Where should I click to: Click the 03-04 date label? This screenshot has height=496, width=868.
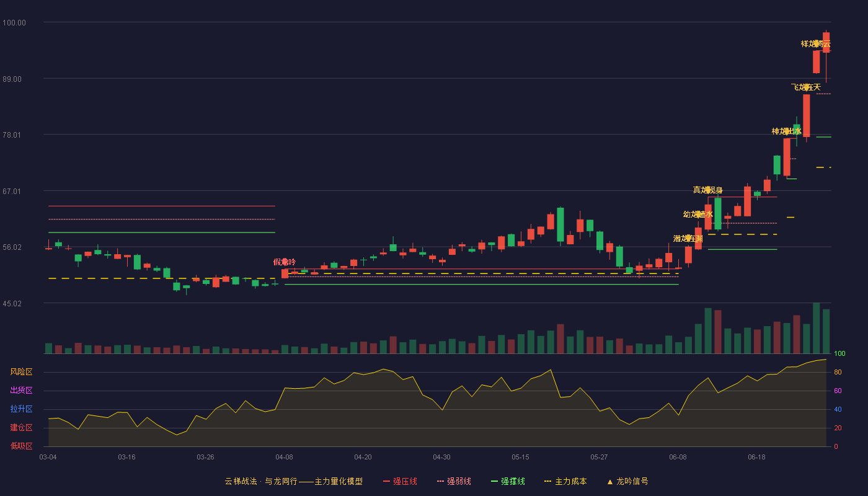tap(48, 457)
